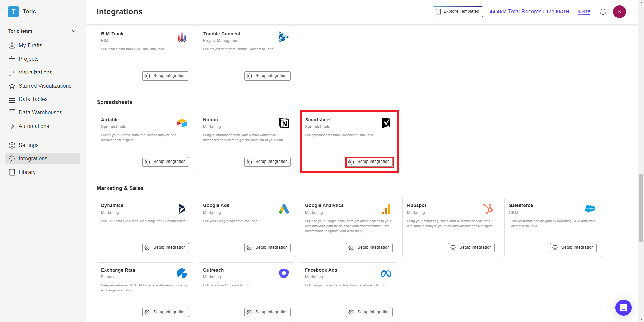Viewport: 644px width, 322px height.
Task: Set up the Smartsheet integration
Action: point(369,162)
